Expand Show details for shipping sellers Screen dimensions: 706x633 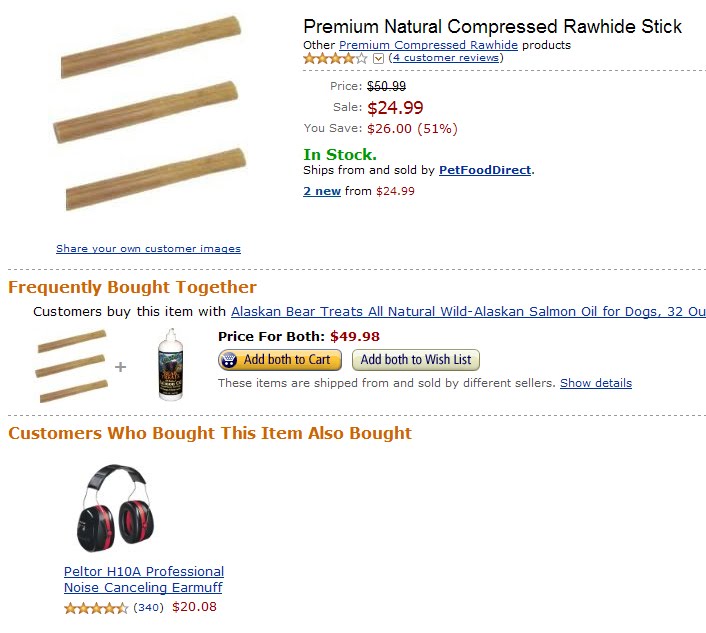595,383
